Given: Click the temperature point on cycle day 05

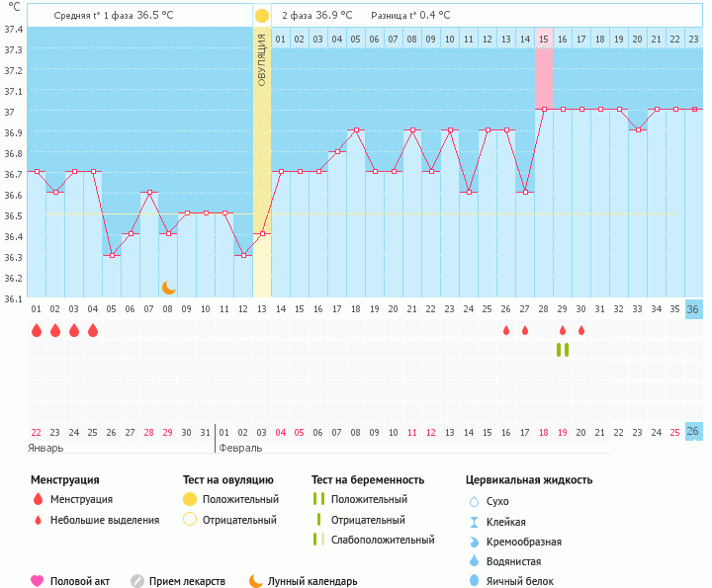Looking at the screenshot, I should 112,255.
